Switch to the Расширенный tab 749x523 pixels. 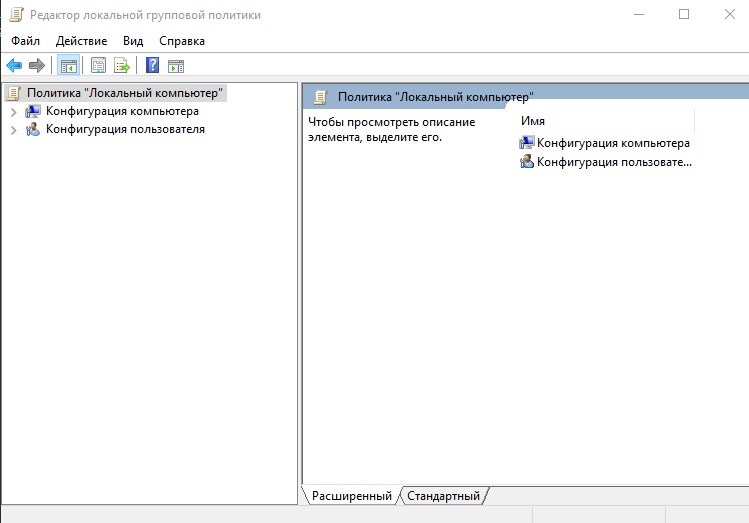[x=352, y=496]
